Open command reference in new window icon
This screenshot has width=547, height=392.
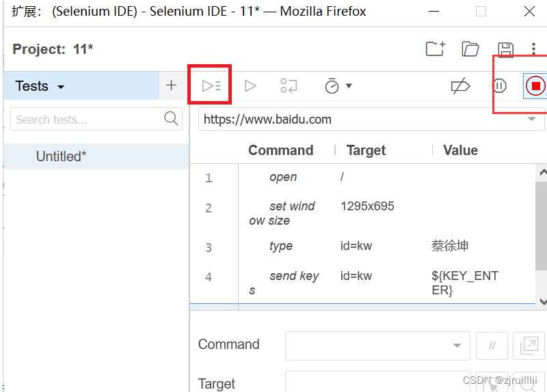[529, 346]
